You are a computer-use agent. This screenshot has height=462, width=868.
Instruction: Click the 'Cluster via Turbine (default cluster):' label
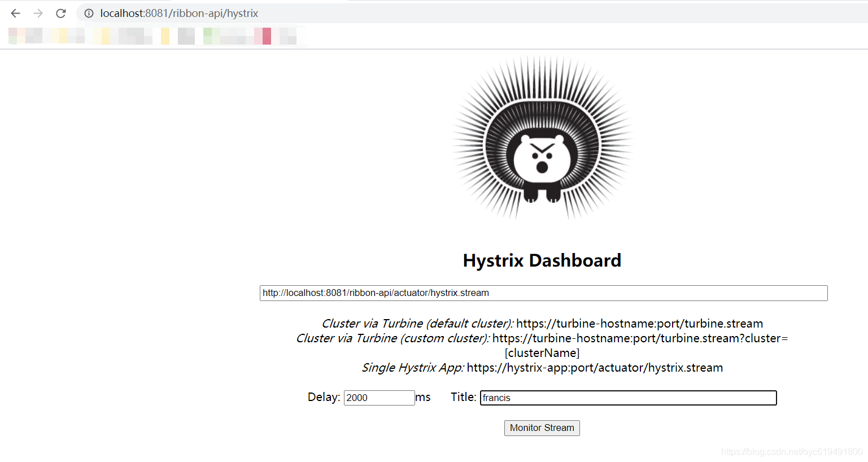coord(417,324)
